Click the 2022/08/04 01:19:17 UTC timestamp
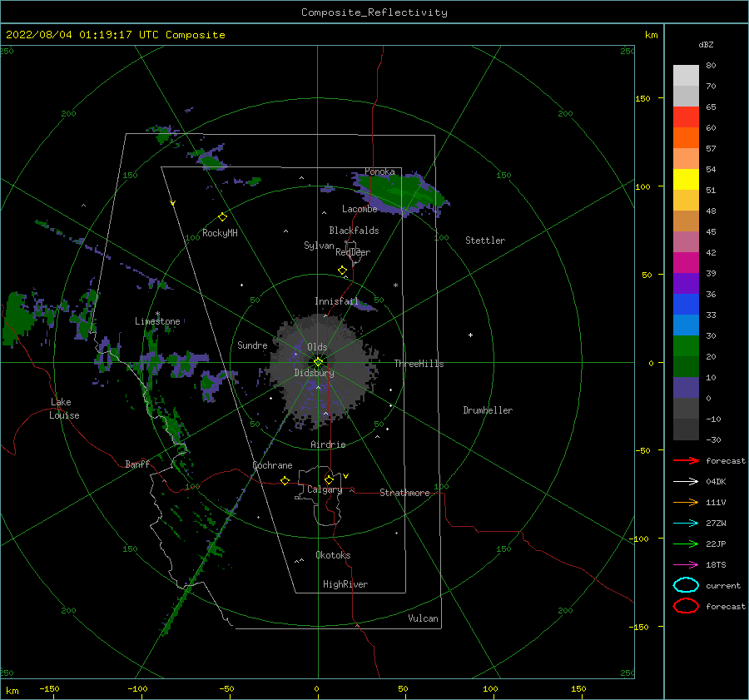The width and height of the screenshot is (749, 700). [x=115, y=35]
